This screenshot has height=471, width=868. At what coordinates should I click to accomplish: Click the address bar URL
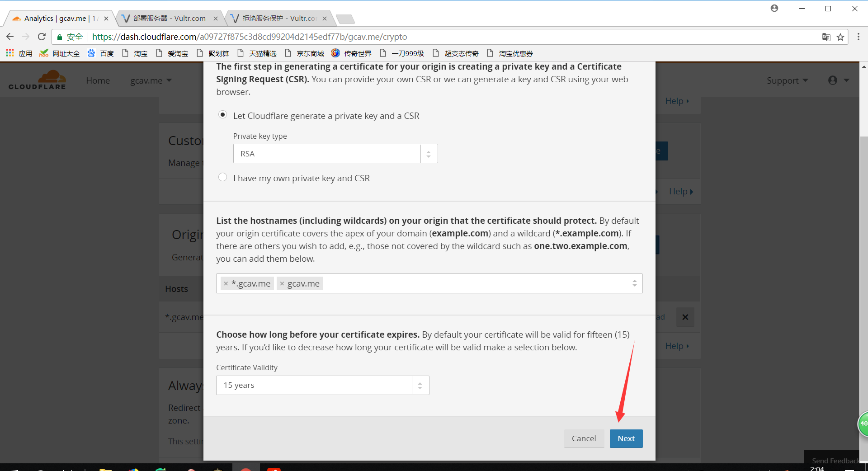[250, 37]
